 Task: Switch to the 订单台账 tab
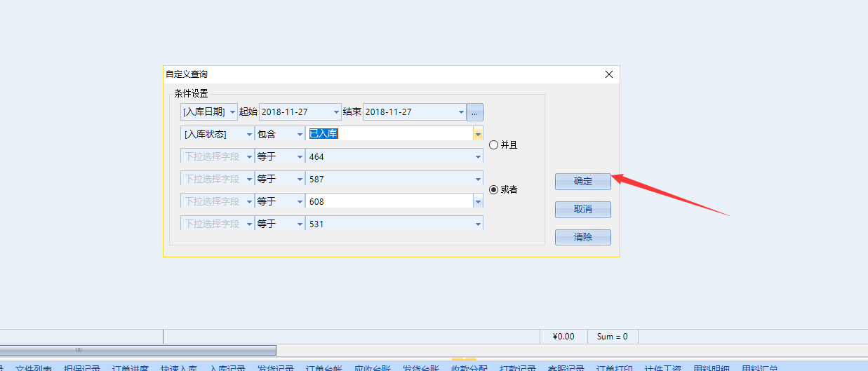[x=323, y=368]
